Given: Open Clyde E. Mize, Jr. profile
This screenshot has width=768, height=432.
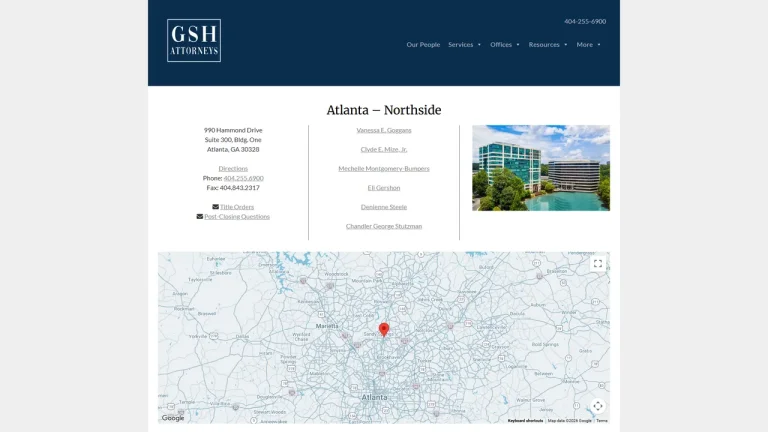Looking at the screenshot, I should click(384, 149).
